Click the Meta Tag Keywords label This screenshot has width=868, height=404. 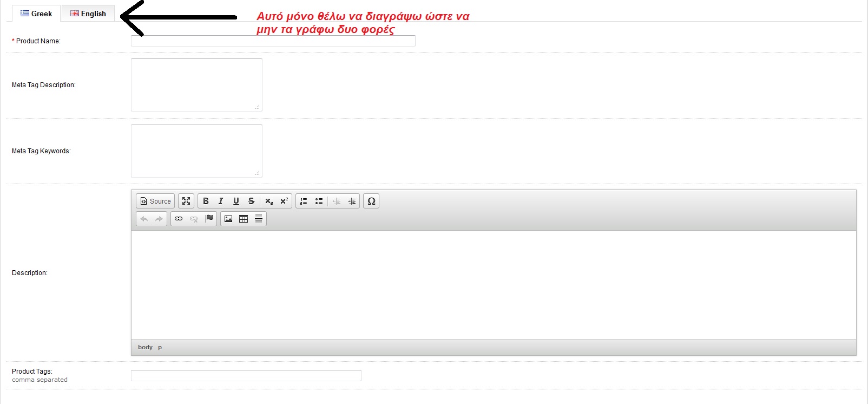pos(41,151)
